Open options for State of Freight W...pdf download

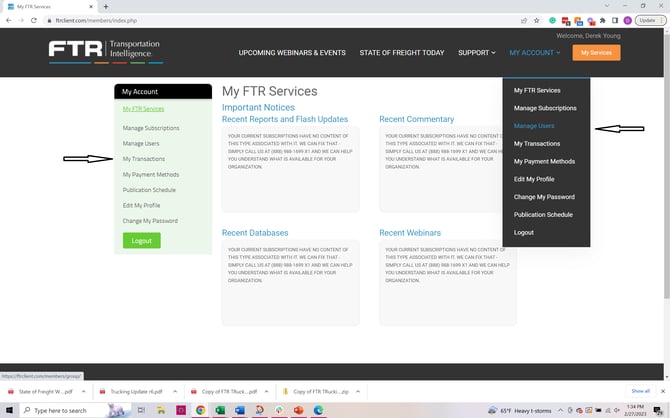83,391
